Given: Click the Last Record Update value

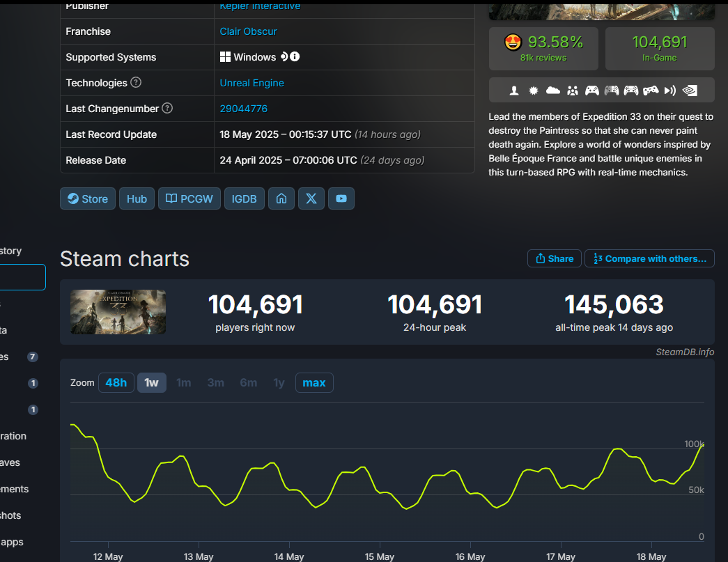Looking at the screenshot, I should tap(320, 134).
